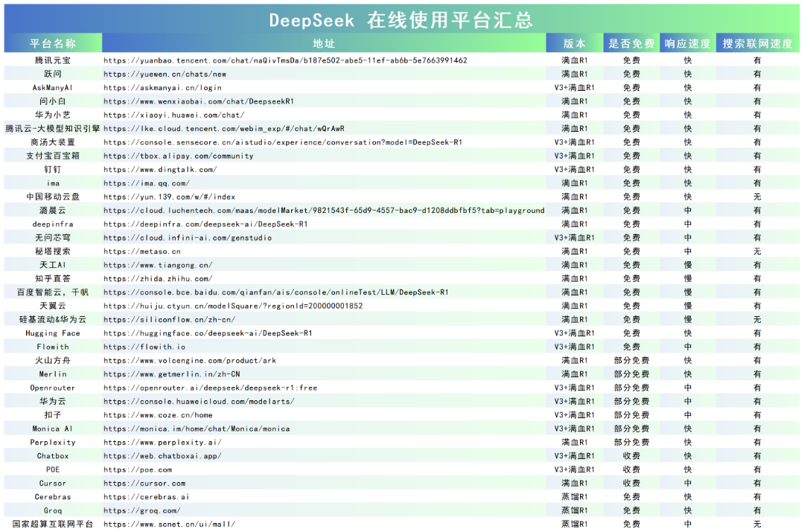804x532 pixels.
Task: Open the web.chatboxai.app URL
Action: click(162, 456)
